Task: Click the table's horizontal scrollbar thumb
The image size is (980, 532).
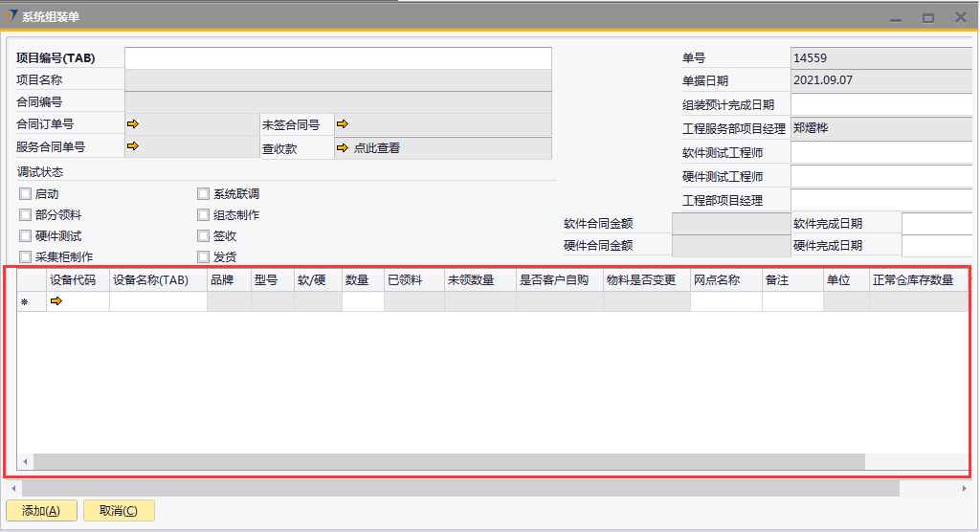Action: 448,462
